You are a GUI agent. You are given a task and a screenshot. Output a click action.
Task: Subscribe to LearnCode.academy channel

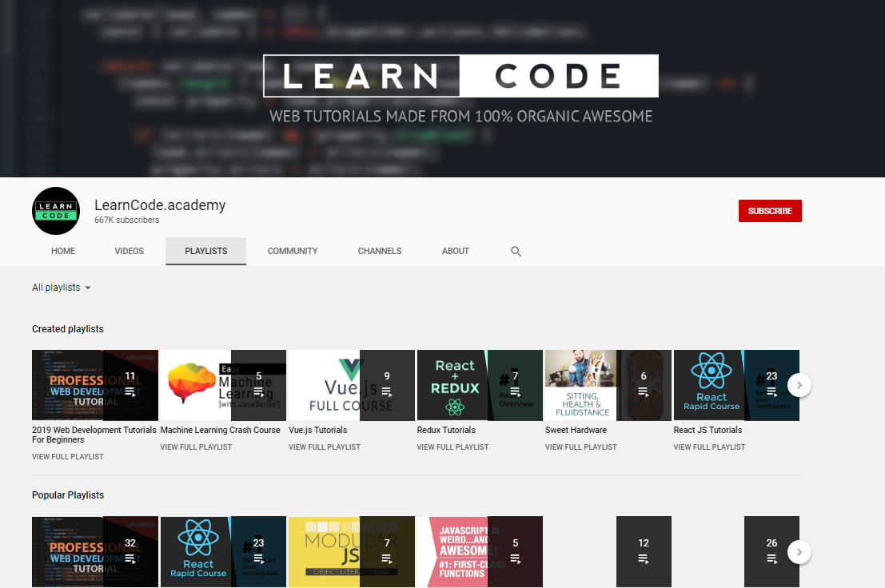click(770, 211)
